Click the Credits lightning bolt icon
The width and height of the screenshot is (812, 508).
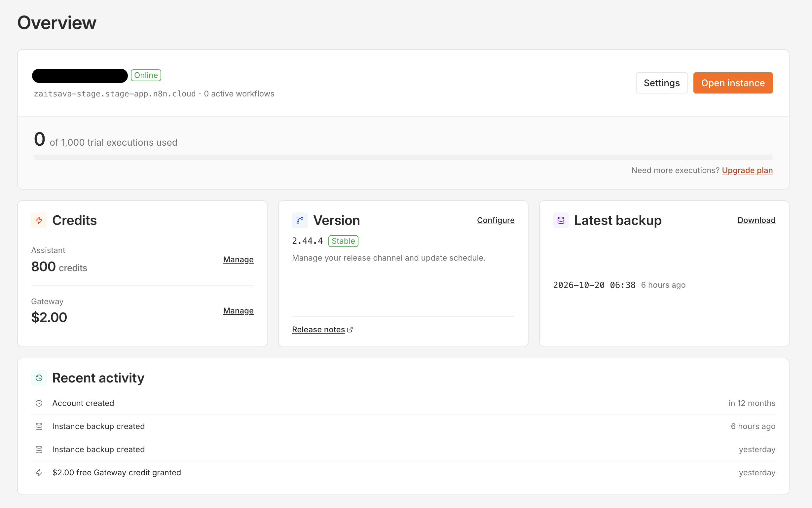pos(39,220)
